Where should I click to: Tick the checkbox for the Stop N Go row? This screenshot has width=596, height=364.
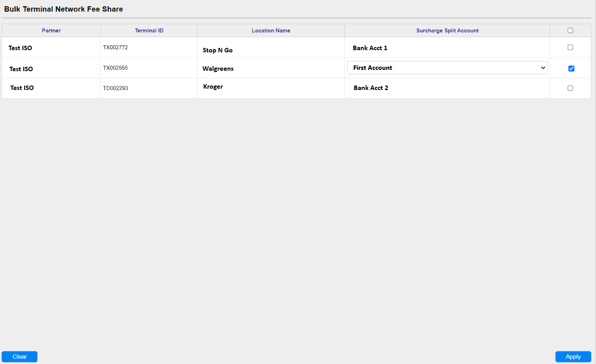tap(570, 47)
